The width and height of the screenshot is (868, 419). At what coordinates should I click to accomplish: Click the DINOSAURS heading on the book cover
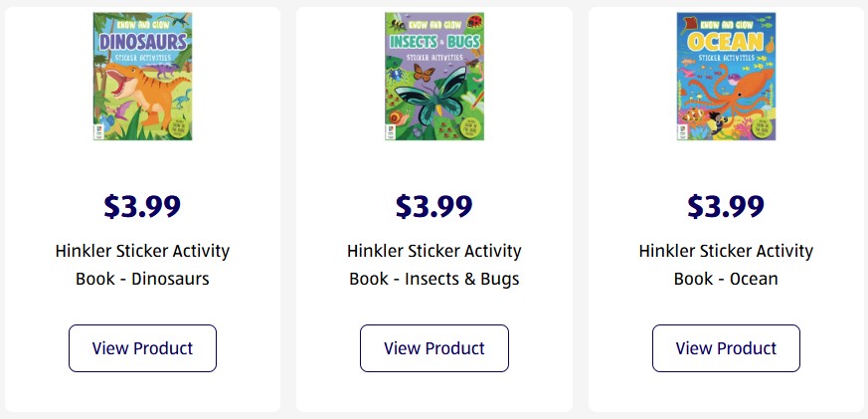(x=142, y=41)
